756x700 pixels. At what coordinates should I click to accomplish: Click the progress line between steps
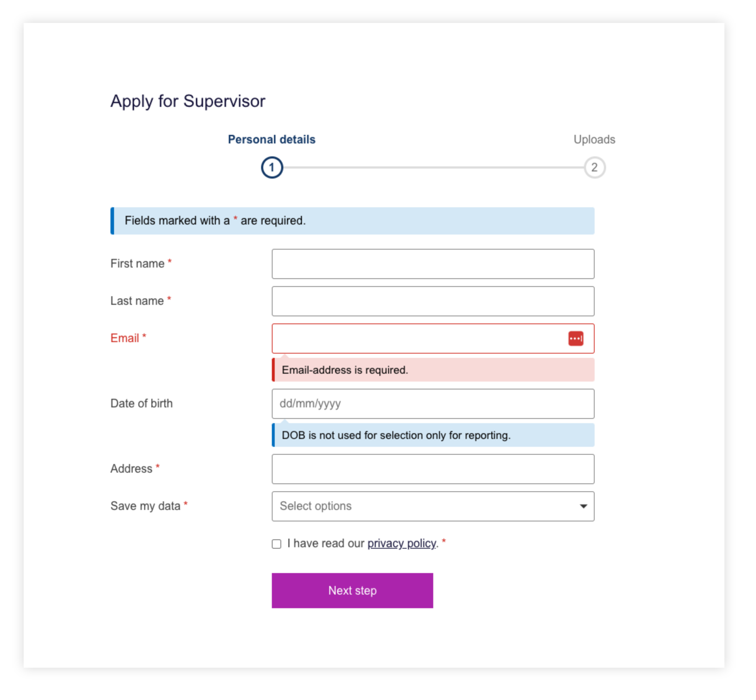point(433,167)
